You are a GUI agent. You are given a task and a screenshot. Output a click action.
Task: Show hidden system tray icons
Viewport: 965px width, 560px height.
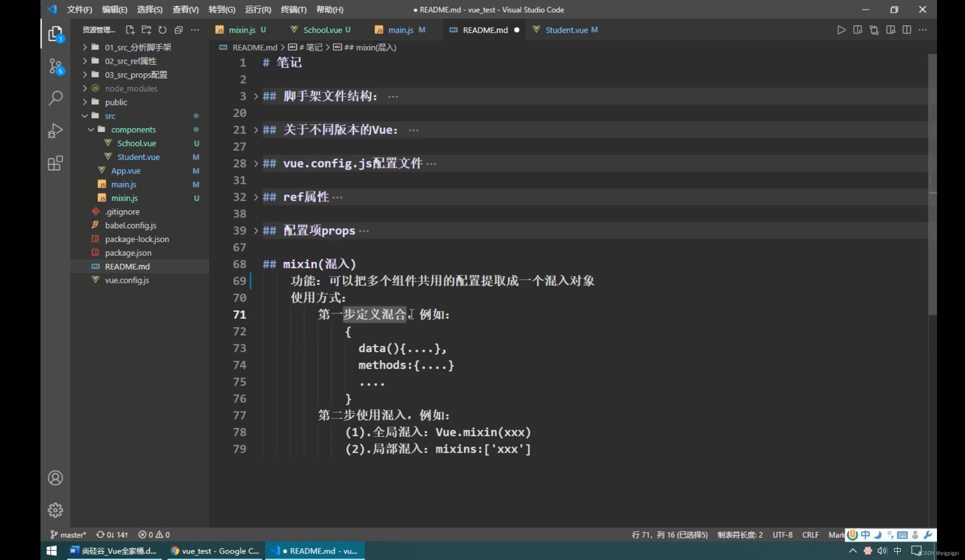(x=853, y=551)
